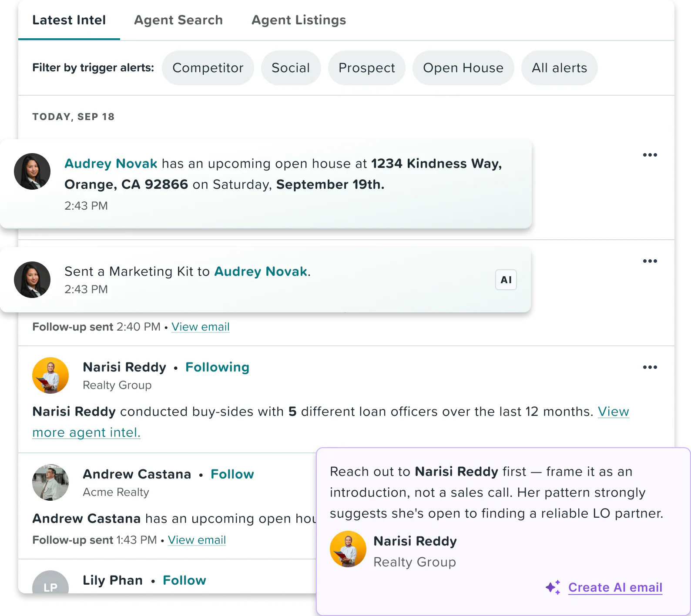Click the sparkle icon beside Create AI email
This screenshot has width=691, height=616.
553,587
